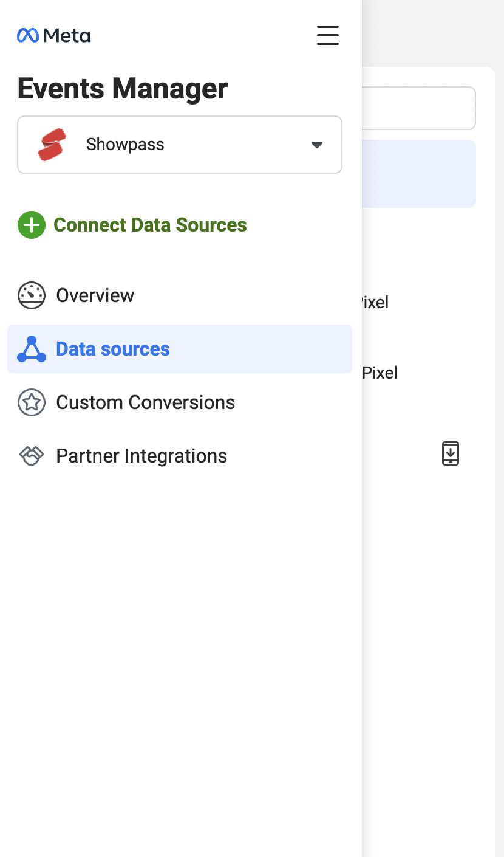This screenshot has width=504, height=857.
Task: Open the Showpass account dropdown
Action: coord(180,145)
